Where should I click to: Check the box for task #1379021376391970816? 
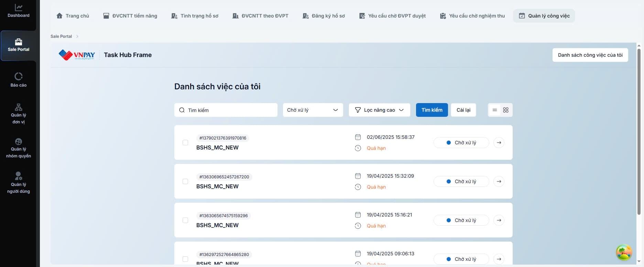[185, 143]
